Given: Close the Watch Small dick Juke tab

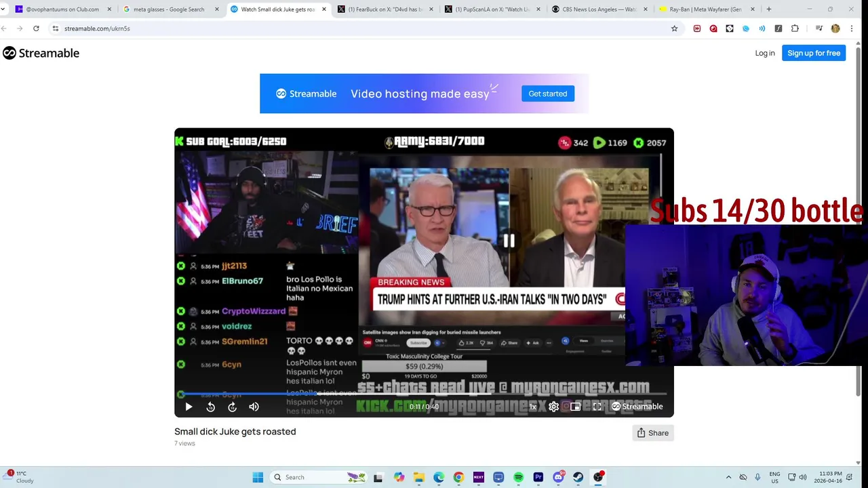Looking at the screenshot, I should [x=323, y=9].
